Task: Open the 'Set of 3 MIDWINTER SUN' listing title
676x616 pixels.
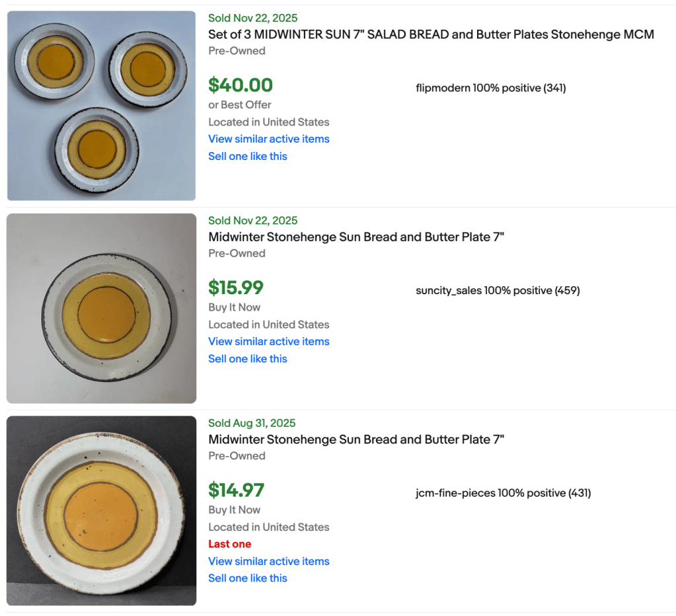Action: (431, 34)
